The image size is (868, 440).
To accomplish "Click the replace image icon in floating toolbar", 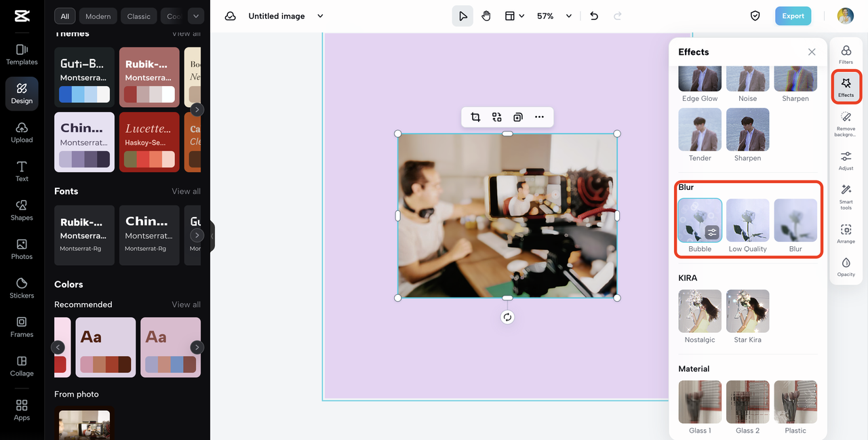I will coord(497,117).
